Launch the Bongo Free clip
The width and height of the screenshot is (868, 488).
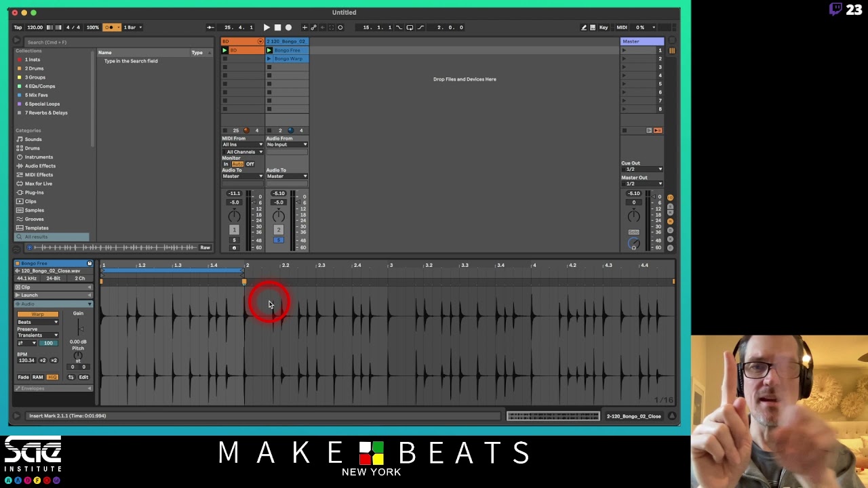pyautogui.click(x=269, y=50)
